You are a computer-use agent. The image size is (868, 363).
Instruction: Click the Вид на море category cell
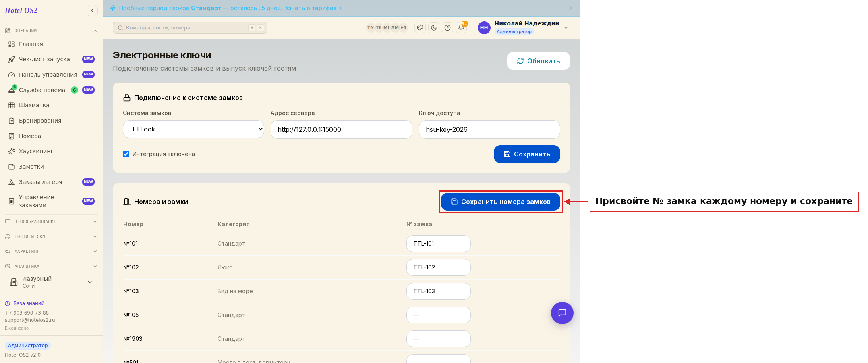coord(235,291)
